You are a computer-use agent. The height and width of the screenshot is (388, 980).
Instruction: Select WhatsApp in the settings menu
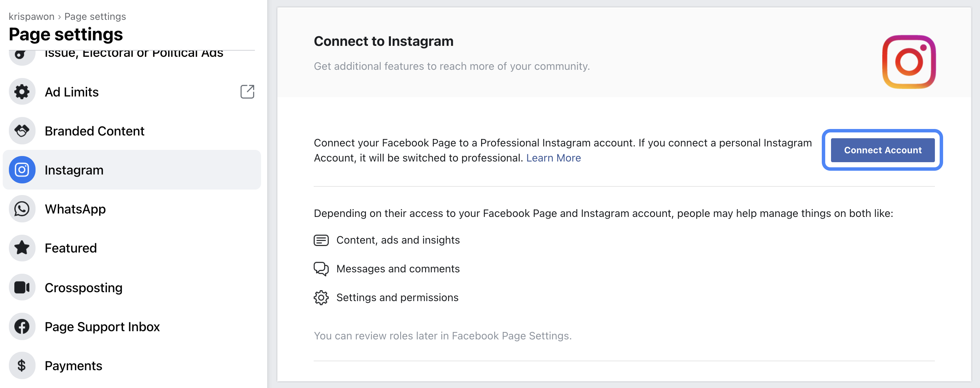coord(75,209)
